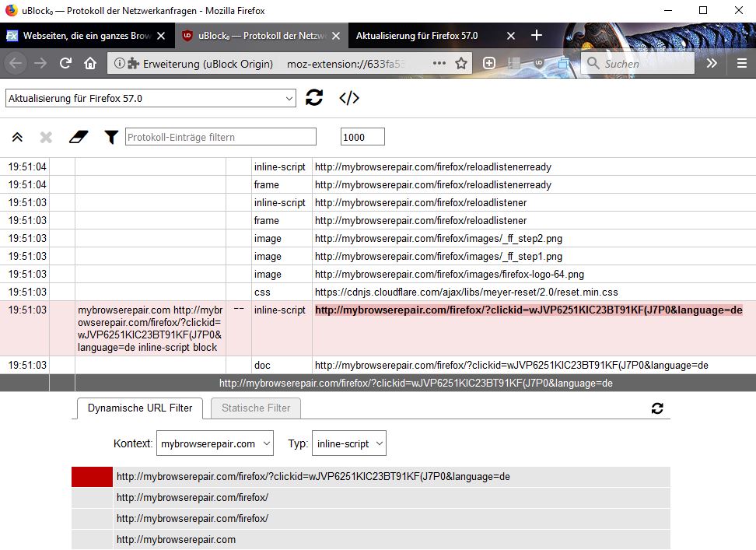Screen dimensions: 756x550
Task: Minimize the Firefox window
Action: coord(668,10)
